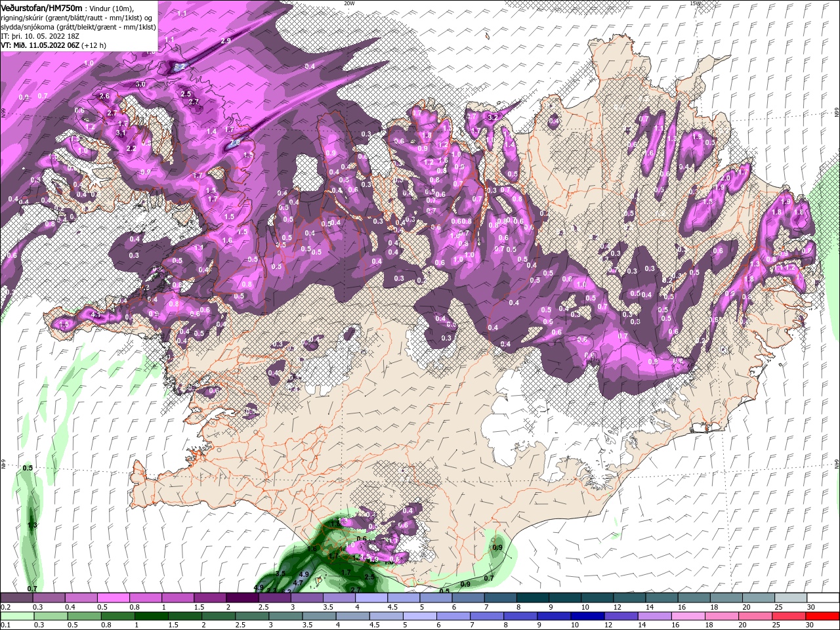Click the rigning/skúrir description line

pos(76,18)
